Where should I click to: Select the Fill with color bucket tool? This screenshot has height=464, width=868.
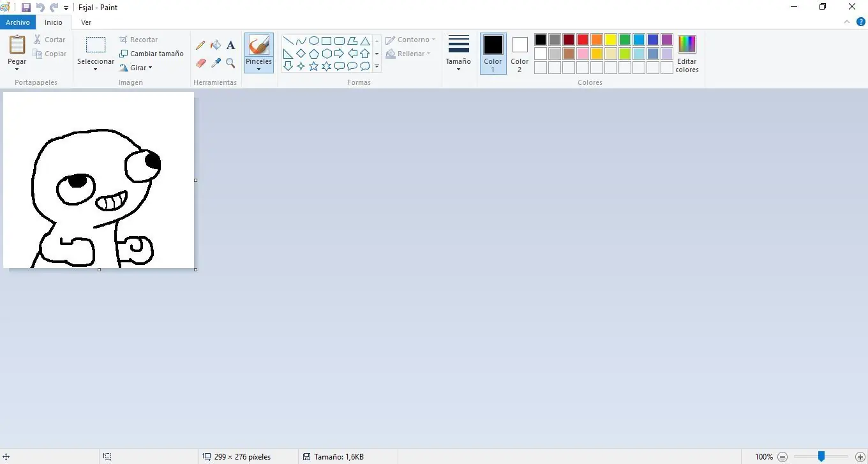pos(216,45)
